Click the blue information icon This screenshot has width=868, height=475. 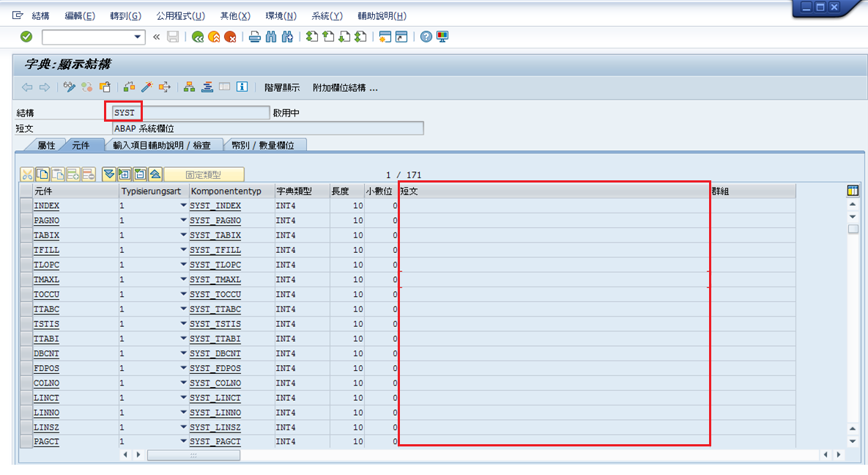[x=242, y=87]
